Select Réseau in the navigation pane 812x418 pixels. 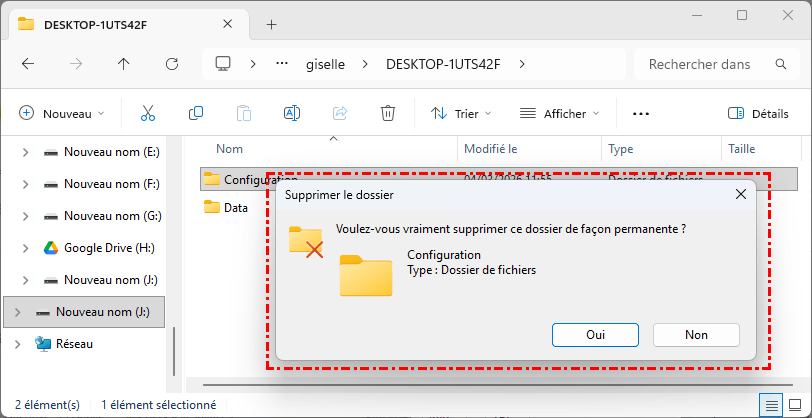point(75,343)
